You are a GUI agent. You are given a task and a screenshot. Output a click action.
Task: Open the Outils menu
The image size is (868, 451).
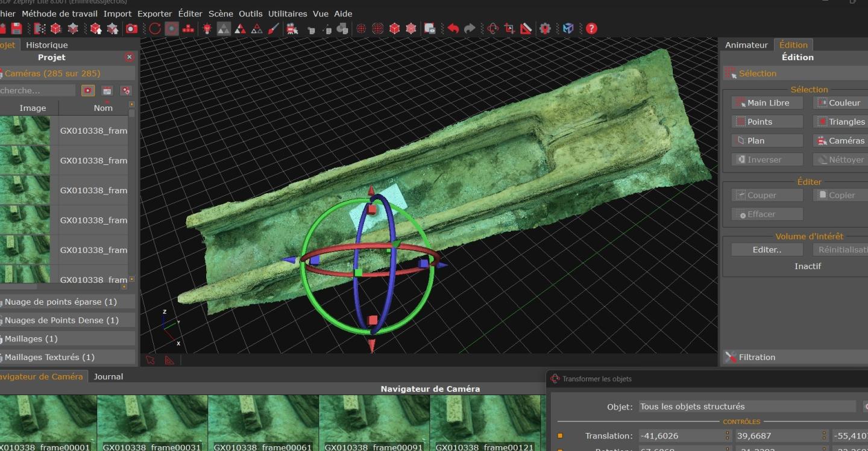coord(251,13)
